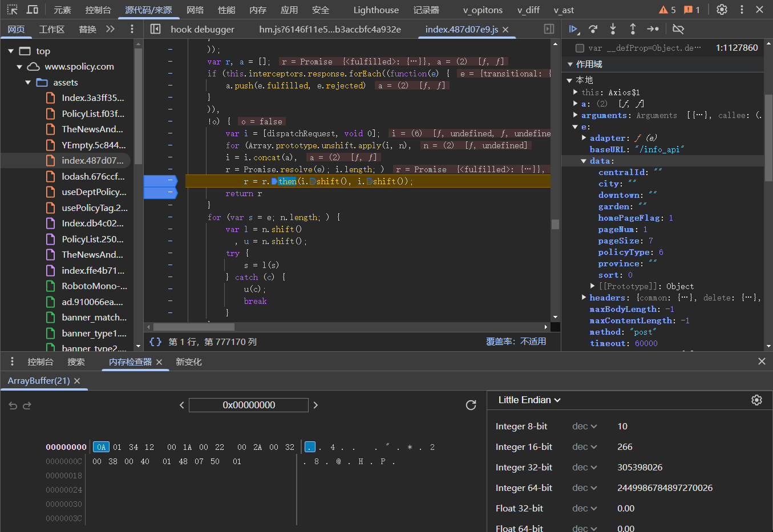
Task: Collapse the www.spolicy.com domain node
Action: (x=19, y=67)
